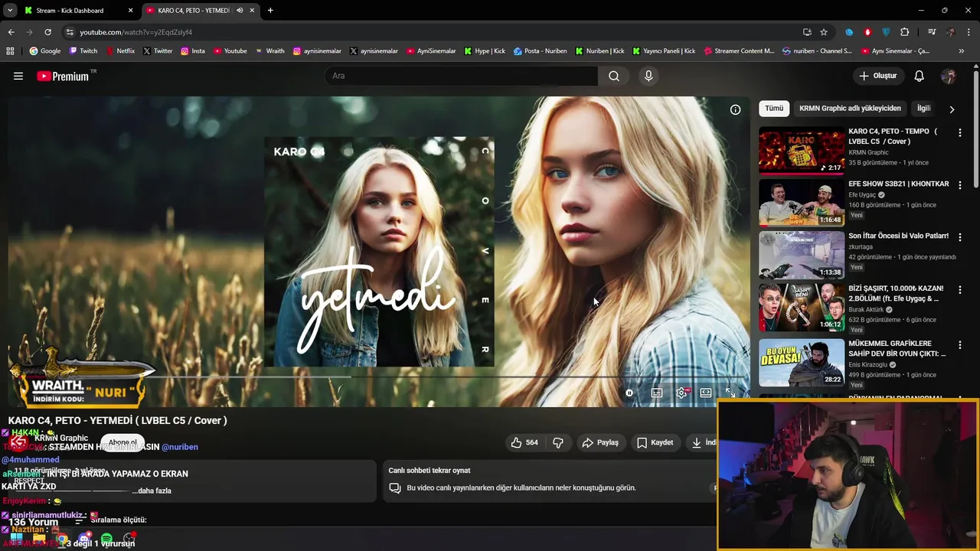
Task: Reload the current page
Action: coord(47,32)
